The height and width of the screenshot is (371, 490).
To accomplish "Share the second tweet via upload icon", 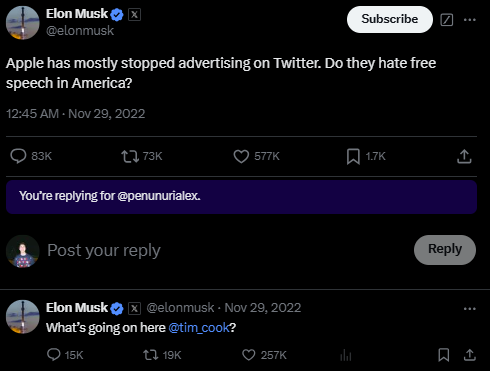I will click(x=470, y=355).
